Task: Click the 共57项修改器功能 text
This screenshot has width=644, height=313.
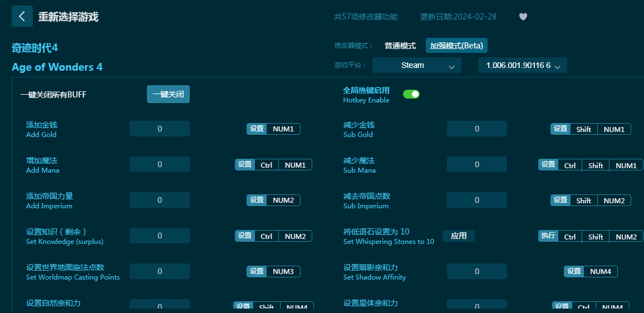Action: tap(366, 17)
